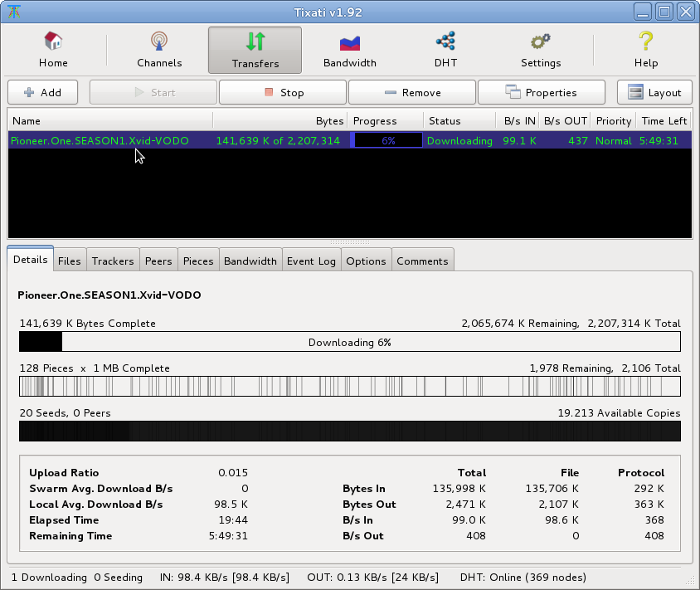Close the Tixati window
700x590 pixels.
(686, 12)
